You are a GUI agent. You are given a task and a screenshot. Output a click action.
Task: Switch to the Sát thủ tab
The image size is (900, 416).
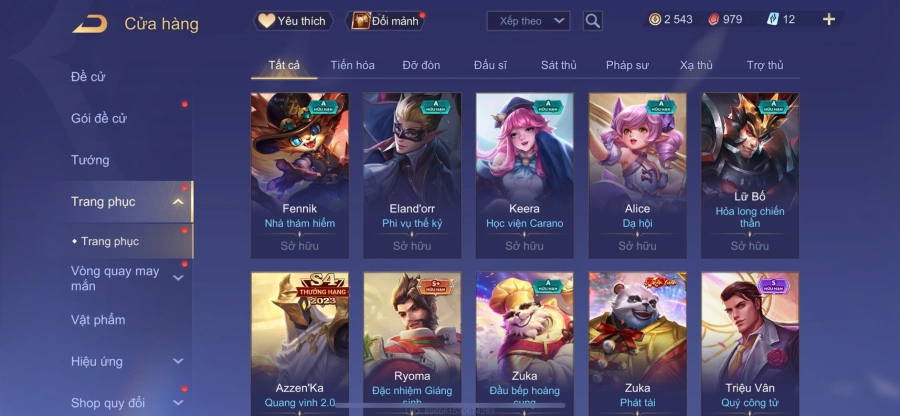pyautogui.click(x=558, y=65)
